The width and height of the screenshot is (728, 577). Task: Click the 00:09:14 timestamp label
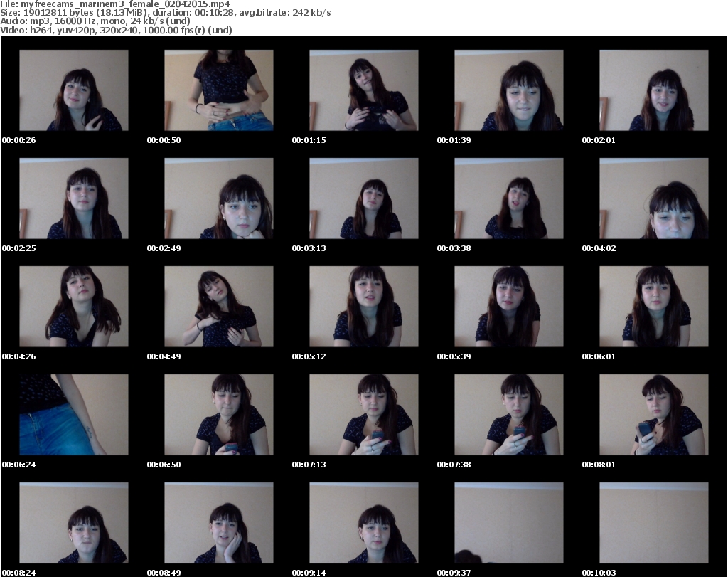309,573
